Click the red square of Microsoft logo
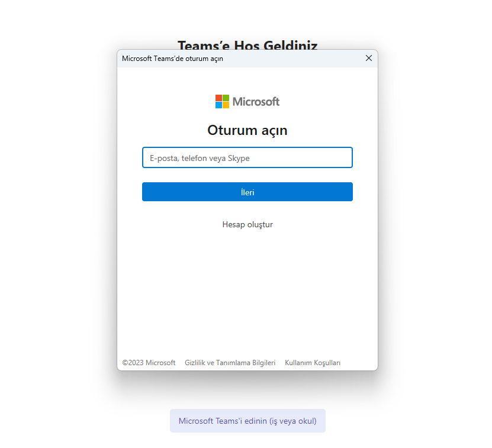Screen dimensions: 492x448 pos(218,98)
